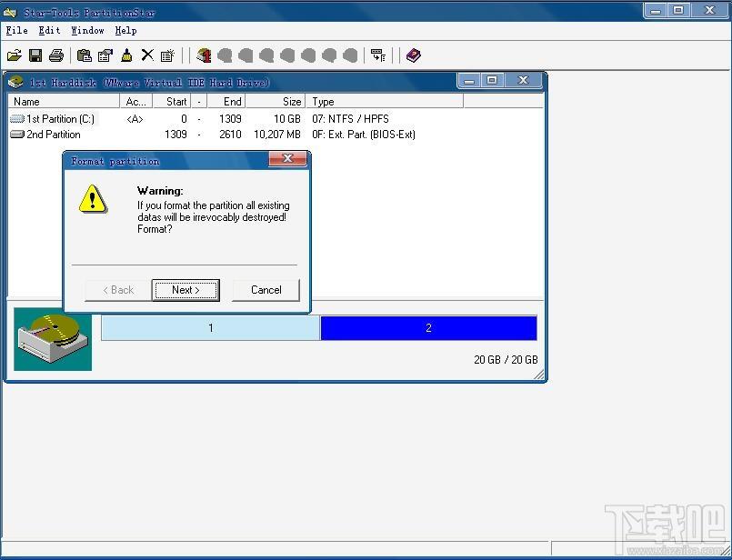The width and height of the screenshot is (732, 560).
Task: Sort by the Type column header
Action: 385,101
